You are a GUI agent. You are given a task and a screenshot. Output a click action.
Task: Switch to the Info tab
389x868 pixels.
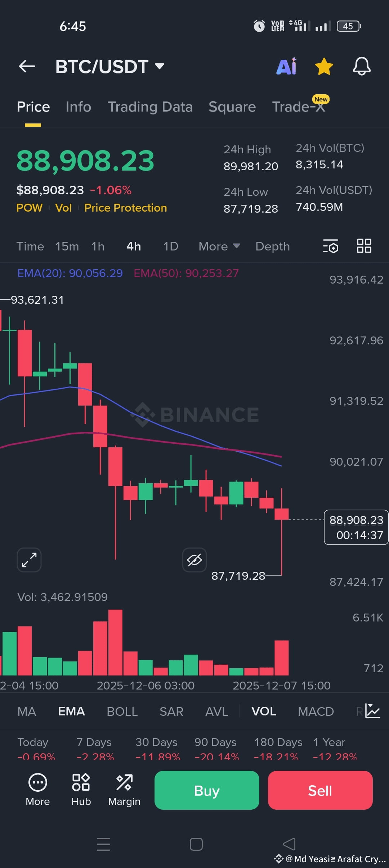(78, 107)
